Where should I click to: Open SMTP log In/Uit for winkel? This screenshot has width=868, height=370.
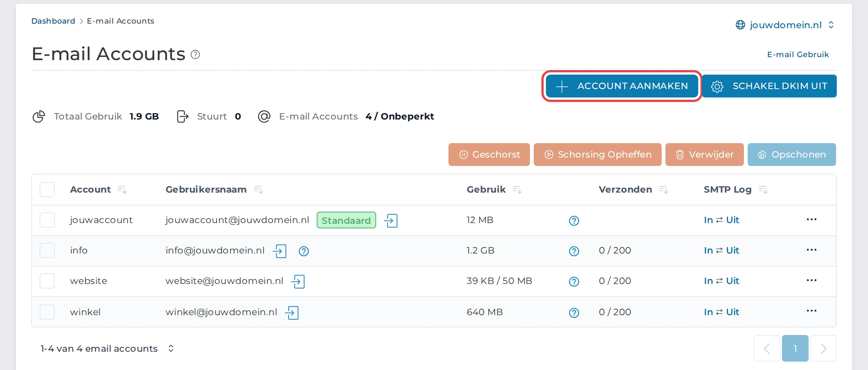(x=721, y=312)
